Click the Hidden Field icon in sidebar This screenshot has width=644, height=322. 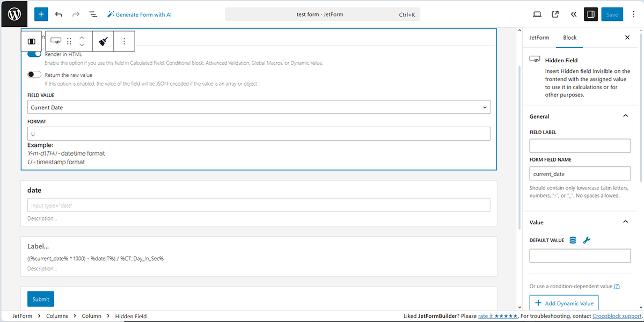535,60
